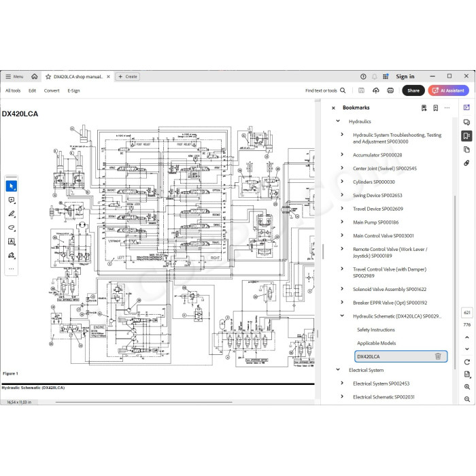Open Bookmarks panel options ellipsis
Viewport: 476px width, 476px height.
point(447,107)
